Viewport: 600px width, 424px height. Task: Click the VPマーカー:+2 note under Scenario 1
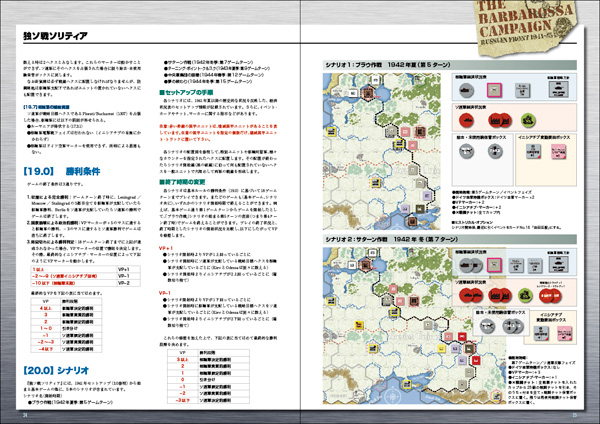469,202
